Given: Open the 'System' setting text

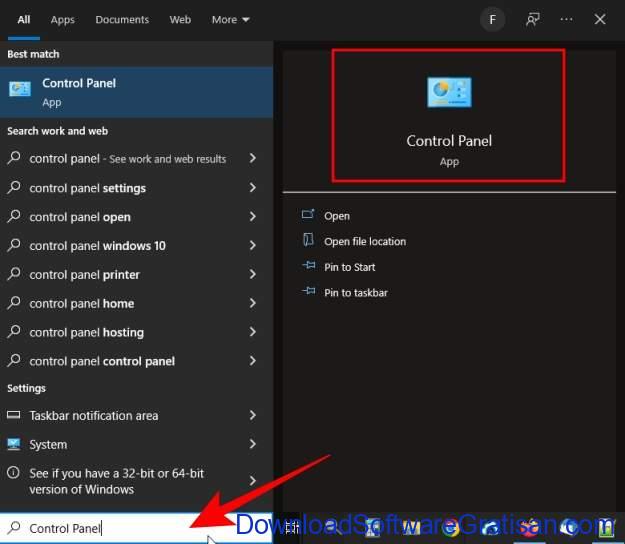Looking at the screenshot, I should click(x=48, y=444).
